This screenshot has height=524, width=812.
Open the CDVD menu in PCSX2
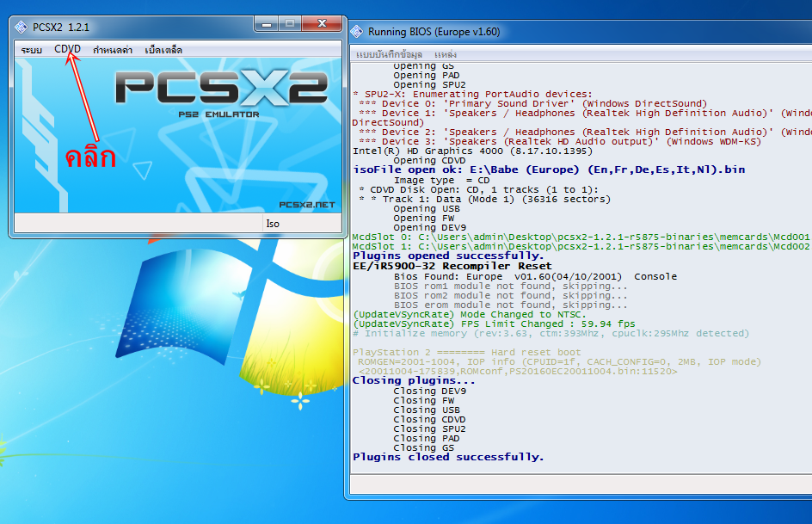67,49
